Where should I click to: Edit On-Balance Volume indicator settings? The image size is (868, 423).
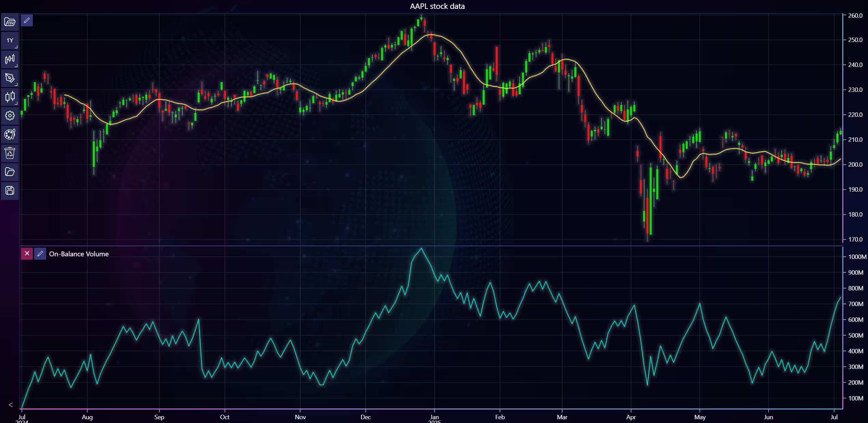click(x=40, y=254)
